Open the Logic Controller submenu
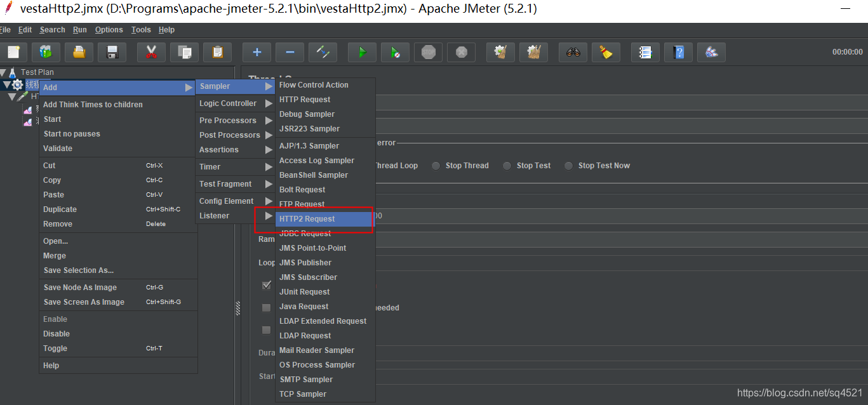The image size is (868, 405). coord(236,103)
